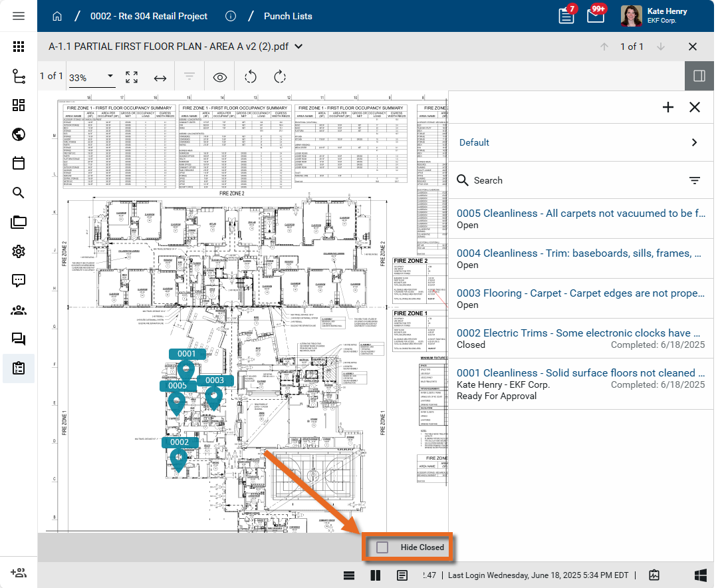
Task: Open the notifications clipboard icon
Action: click(x=566, y=16)
